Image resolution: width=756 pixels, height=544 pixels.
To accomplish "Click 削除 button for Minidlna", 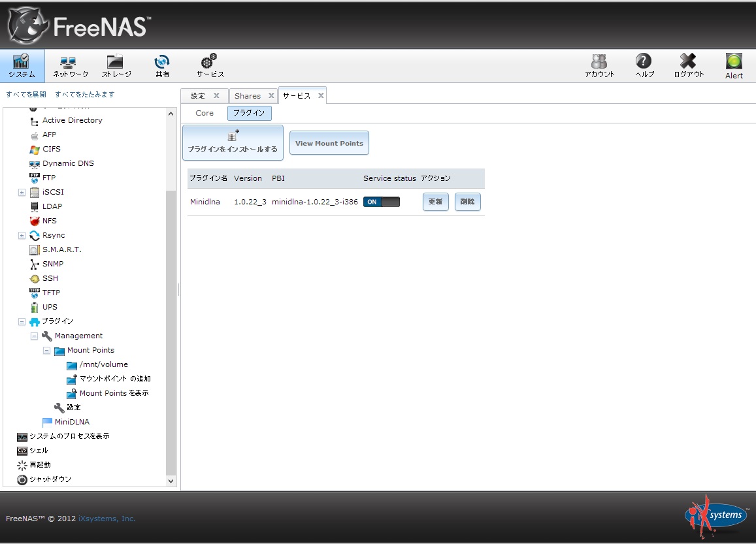I will point(468,202).
